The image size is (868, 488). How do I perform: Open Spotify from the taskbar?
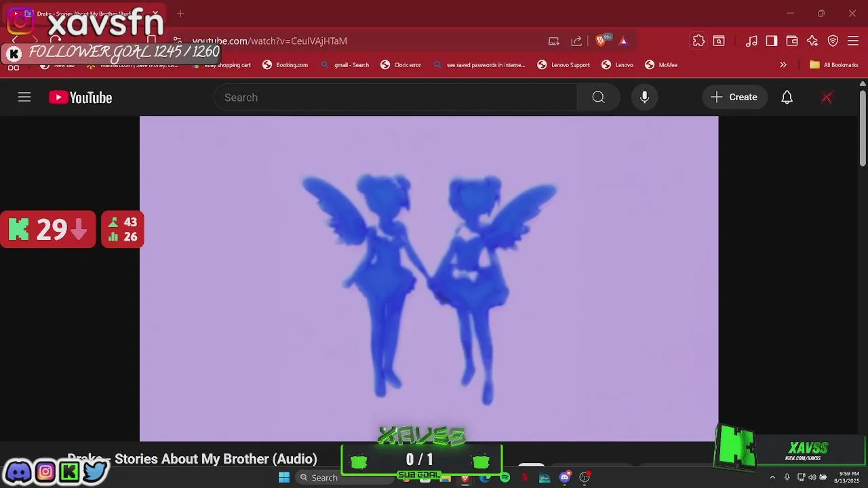click(505, 478)
